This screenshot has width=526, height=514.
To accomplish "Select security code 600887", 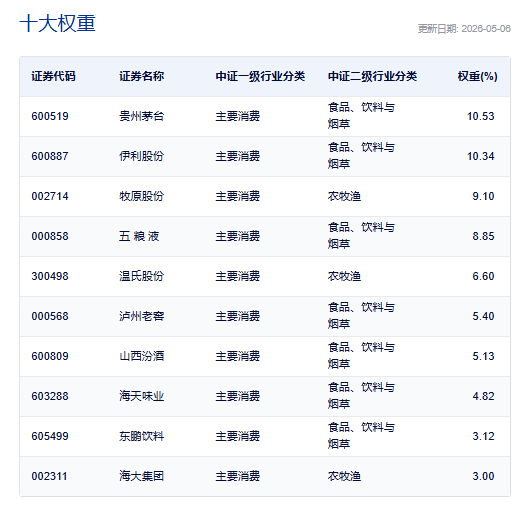I will 50,156.
